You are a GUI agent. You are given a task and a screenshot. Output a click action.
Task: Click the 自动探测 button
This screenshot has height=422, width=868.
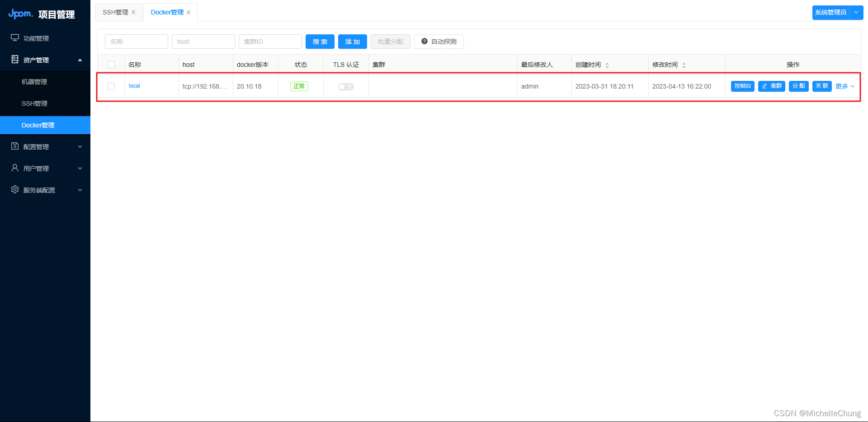(x=439, y=42)
